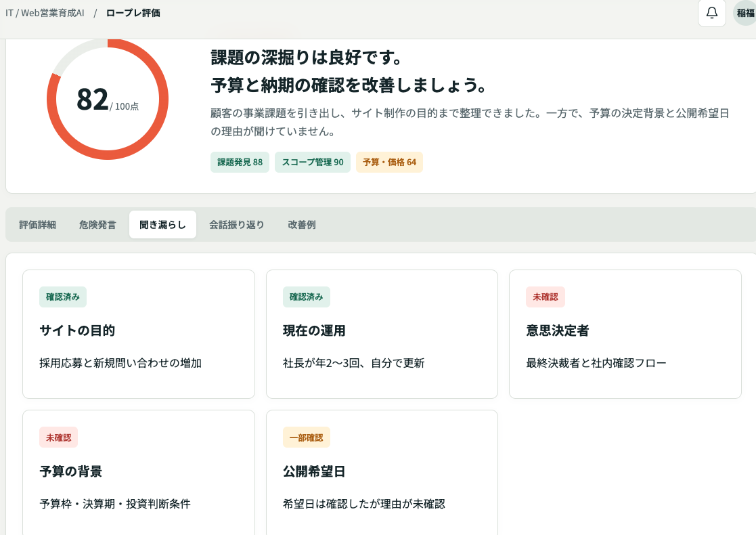Click the headline 課題の深掘りは良好です。
756x535 pixels.
tap(307, 58)
